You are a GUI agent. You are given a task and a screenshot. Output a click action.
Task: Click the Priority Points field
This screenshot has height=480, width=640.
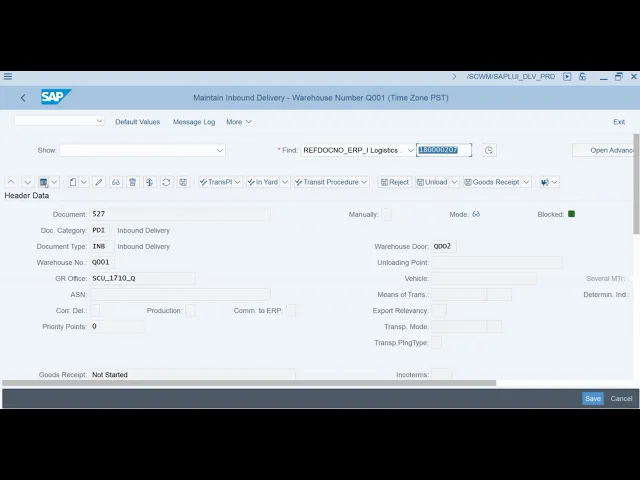click(x=117, y=327)
